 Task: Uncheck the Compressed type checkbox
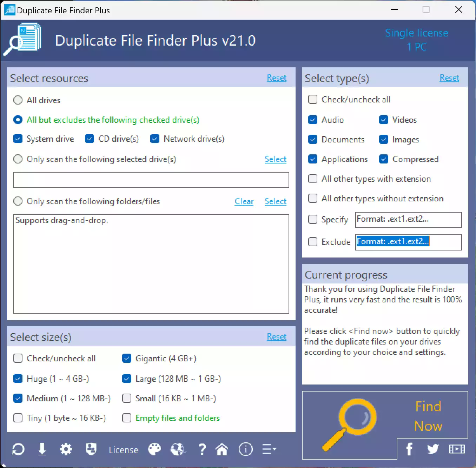click(x=384, y=159)
